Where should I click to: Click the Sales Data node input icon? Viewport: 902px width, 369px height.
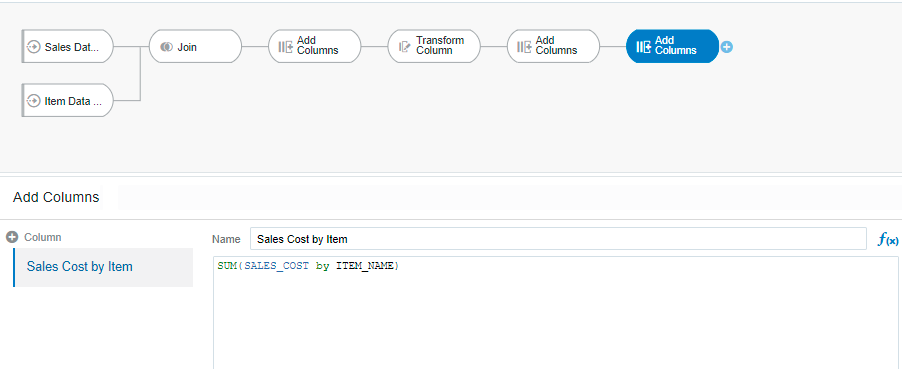pos(34,47)
